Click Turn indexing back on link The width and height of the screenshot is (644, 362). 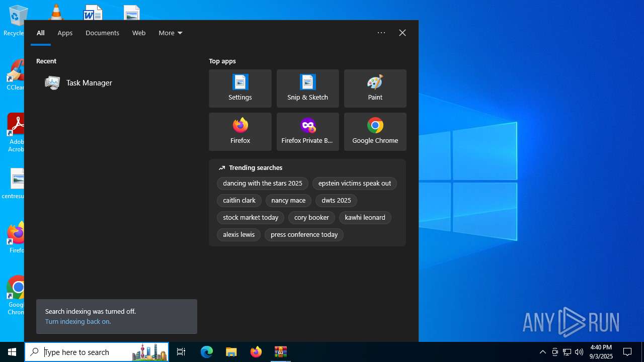78,321
